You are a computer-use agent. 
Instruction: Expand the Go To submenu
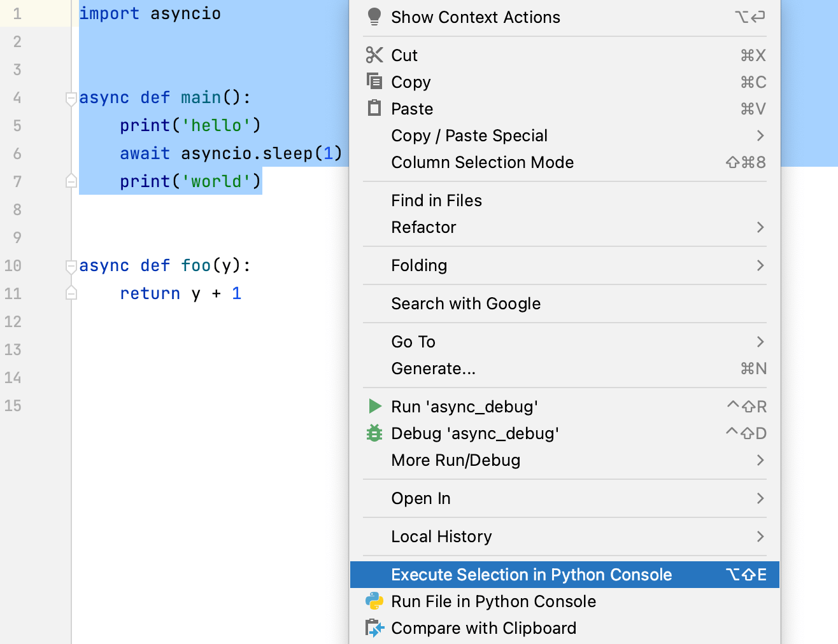pos(413,342)
